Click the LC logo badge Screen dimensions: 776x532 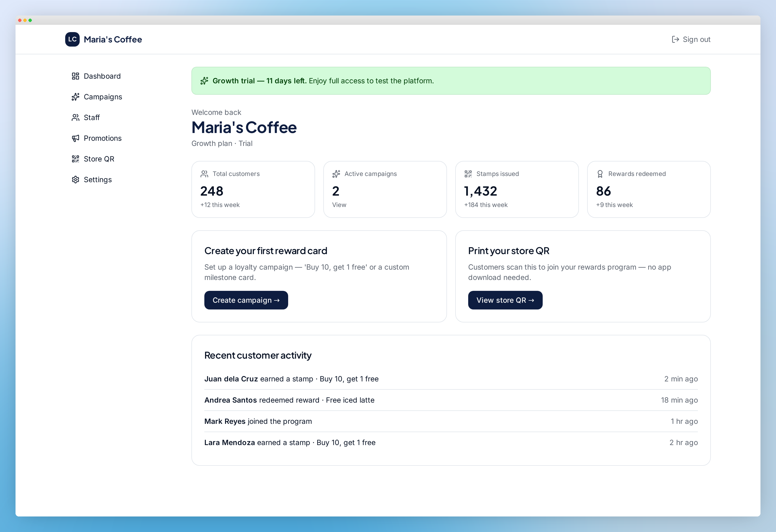point(72,39)
